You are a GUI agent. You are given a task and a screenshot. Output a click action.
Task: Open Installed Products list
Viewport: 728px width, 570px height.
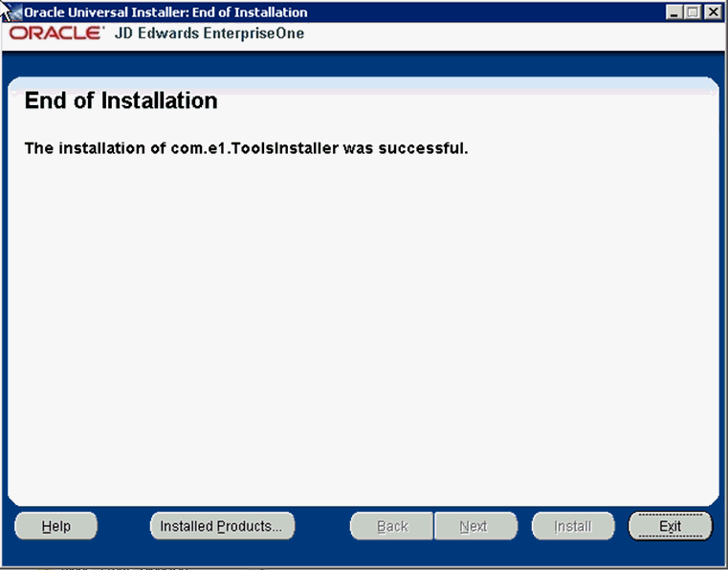(222, 526)
